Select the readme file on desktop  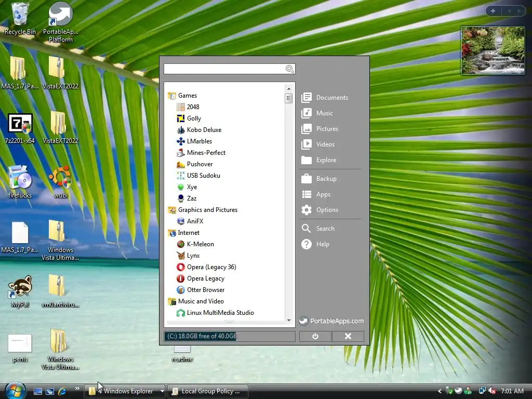(182, 354)
